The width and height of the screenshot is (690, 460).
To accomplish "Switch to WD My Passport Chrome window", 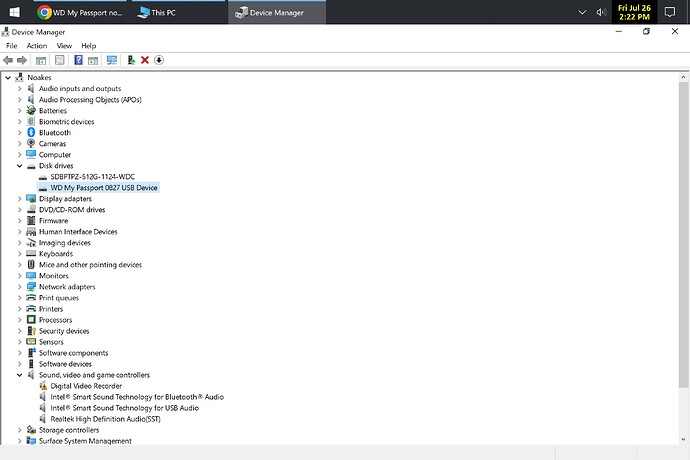I will tap(80, 12).
